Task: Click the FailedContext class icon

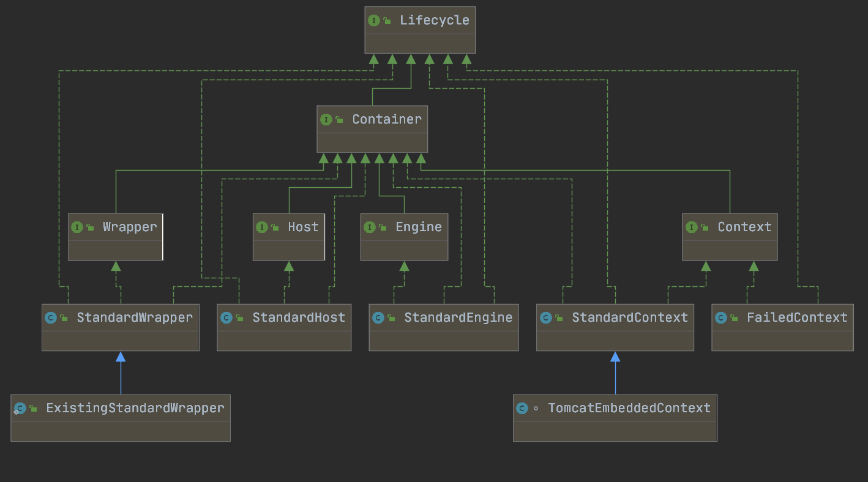Action: point(721,317)
